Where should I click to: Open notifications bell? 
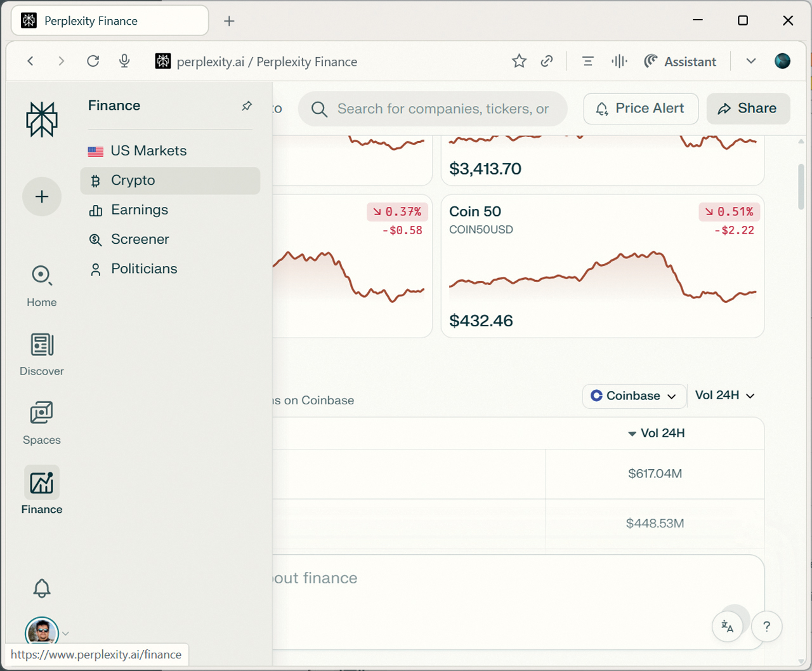point(42,588)
